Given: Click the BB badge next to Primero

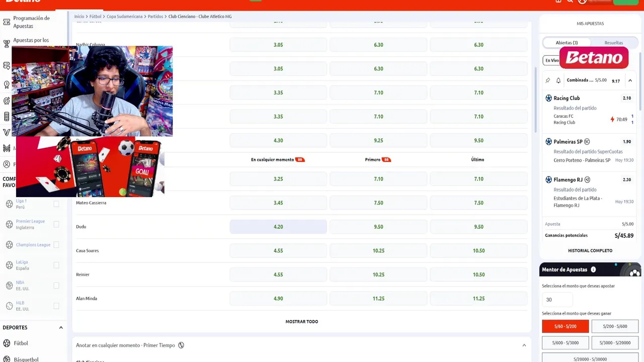Looking at the screenshot, I should (386, 160).
